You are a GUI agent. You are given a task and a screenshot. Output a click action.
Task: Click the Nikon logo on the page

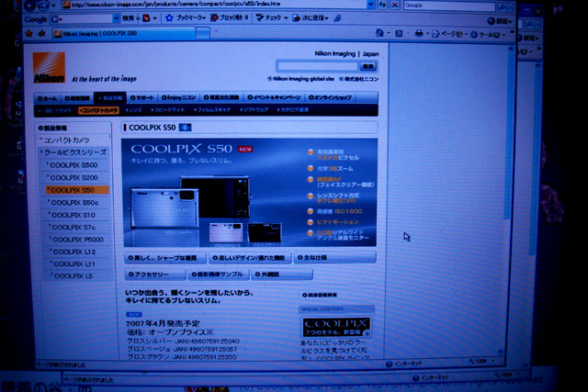49,67
